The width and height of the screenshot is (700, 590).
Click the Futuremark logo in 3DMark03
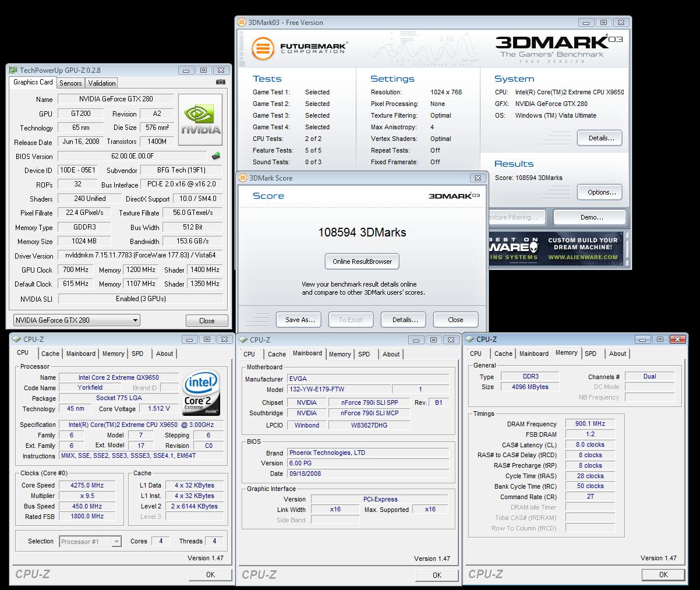tap(299, 48)
